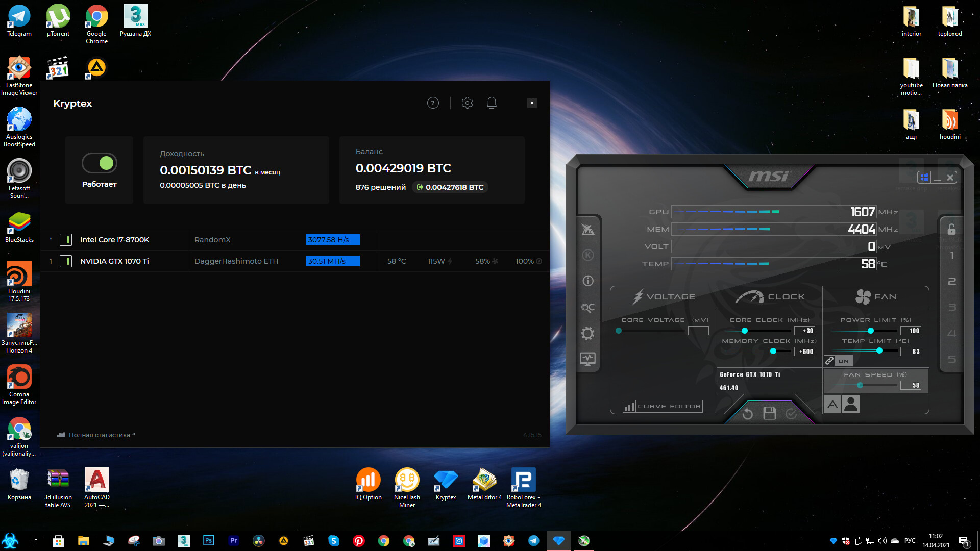This screenshot has width=980, height=551.
Task: Toggle the NVIDIA GTX 1070 Ti miner checkbox
Action: (66, 261)
